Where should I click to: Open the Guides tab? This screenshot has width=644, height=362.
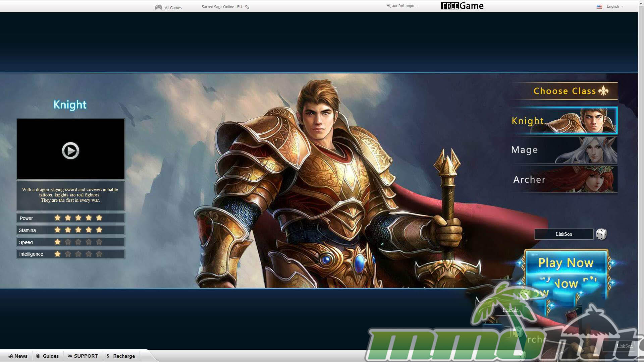coord(47,356)
